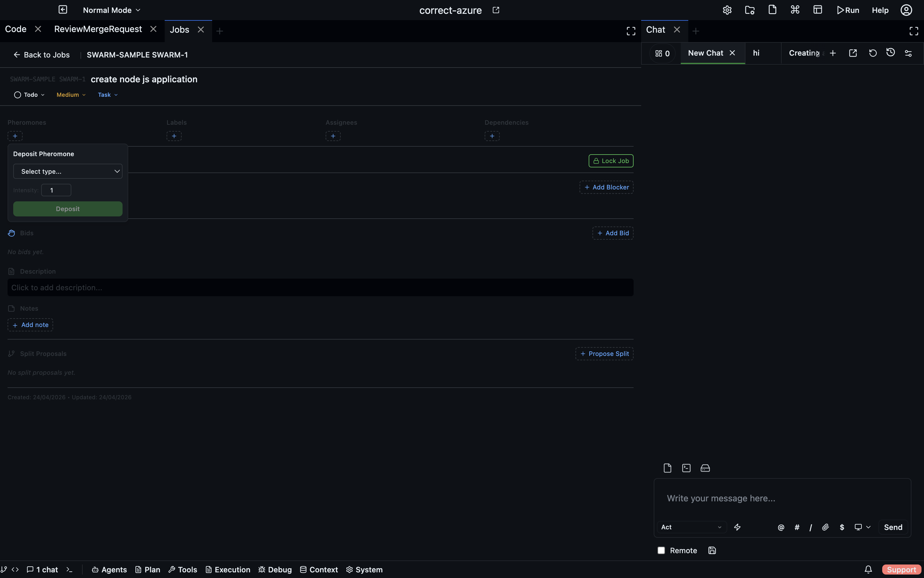Switch to the ReviewMergeRequest tab
Screen dimensions: 924x578
98,30
